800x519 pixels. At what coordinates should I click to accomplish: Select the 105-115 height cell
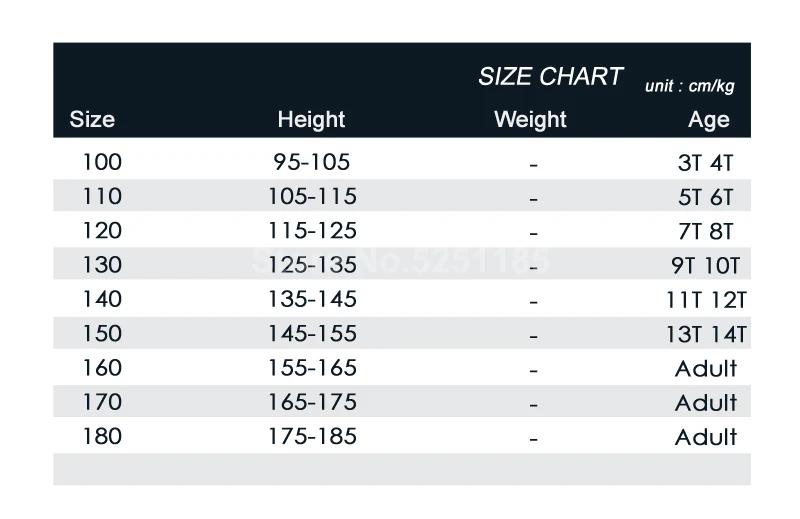pyautogui.click(x=312, y=196)
